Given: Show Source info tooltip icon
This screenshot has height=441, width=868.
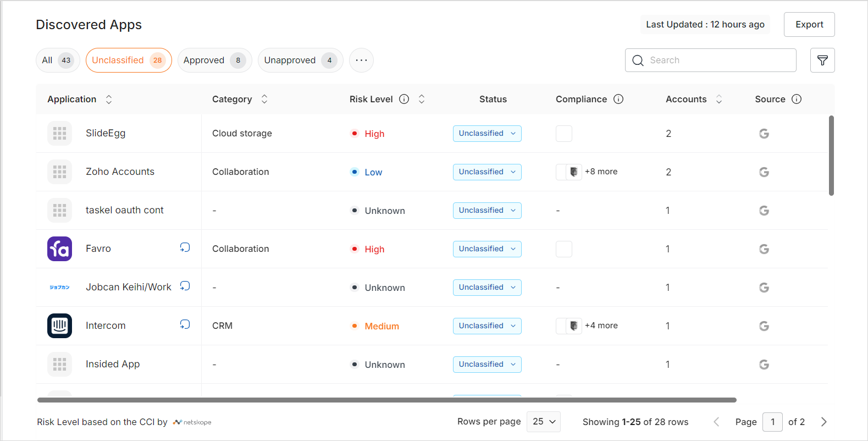Looking at the screenshot, I should click(x=797, y=99).
